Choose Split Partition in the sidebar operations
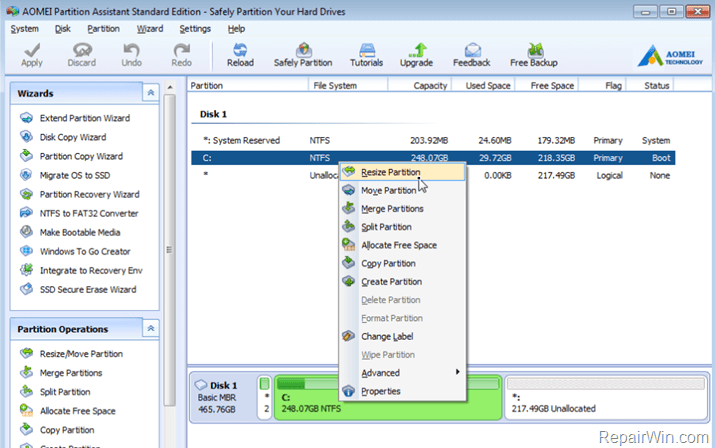Image resolution: width=715 pixels, height=448 pixels. point(56,392)
